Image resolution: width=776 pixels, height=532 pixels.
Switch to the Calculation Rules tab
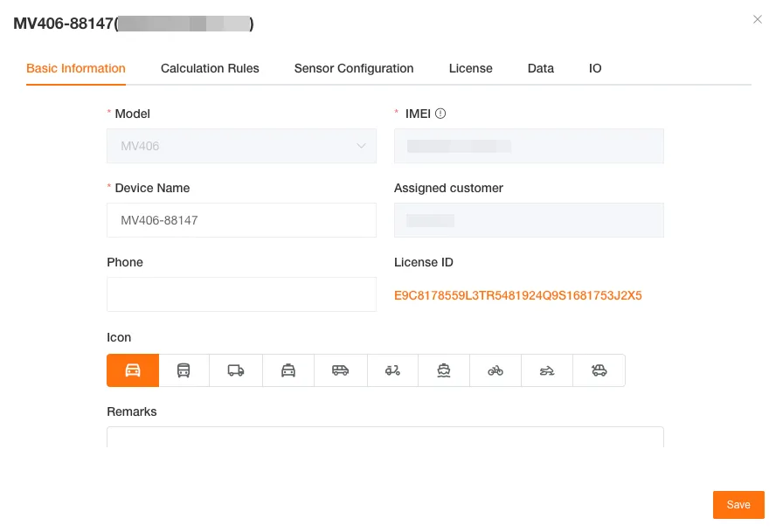click(210, 68)
